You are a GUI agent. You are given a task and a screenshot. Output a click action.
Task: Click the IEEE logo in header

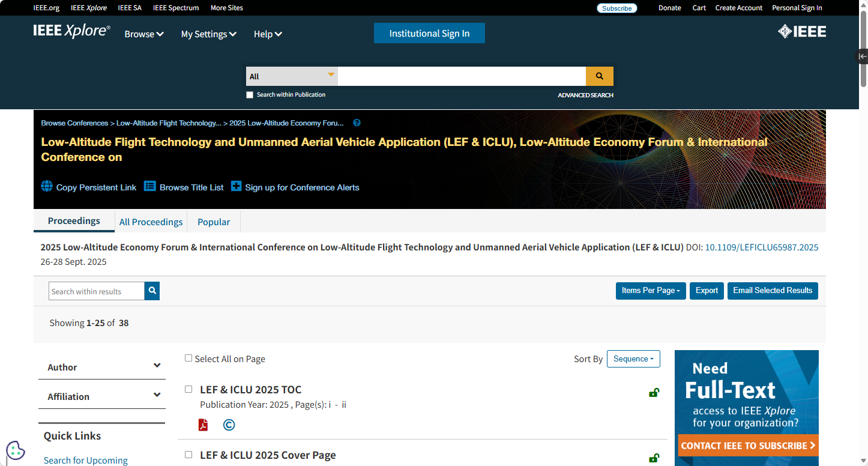[x=801, y=32]
